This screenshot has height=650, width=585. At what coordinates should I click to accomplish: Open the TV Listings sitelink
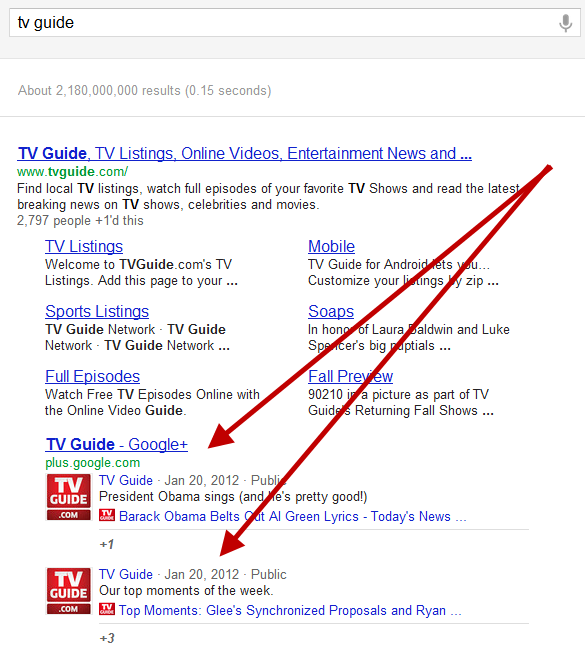point(84,246)
